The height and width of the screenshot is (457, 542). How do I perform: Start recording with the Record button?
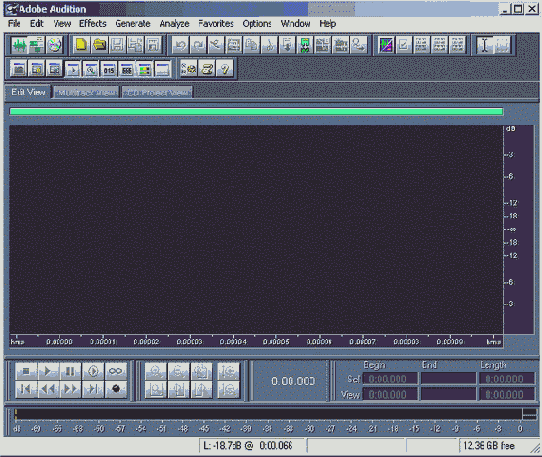click(x=115, y=389)
